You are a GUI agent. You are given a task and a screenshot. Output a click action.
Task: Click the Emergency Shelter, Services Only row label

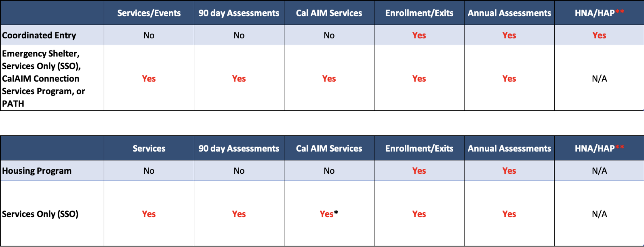pos(43,78)
